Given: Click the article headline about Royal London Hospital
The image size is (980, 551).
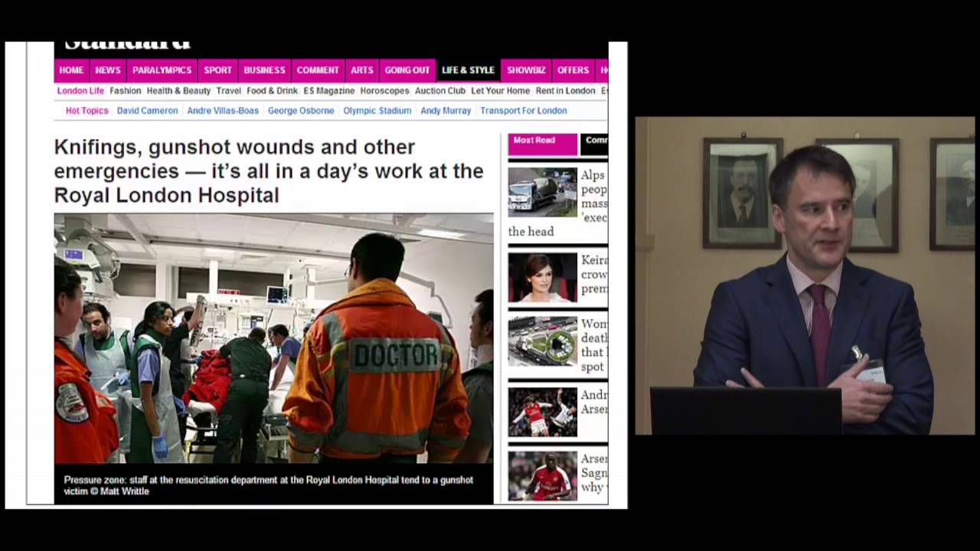Looking at the screenshot, I should tap(269, 171).
